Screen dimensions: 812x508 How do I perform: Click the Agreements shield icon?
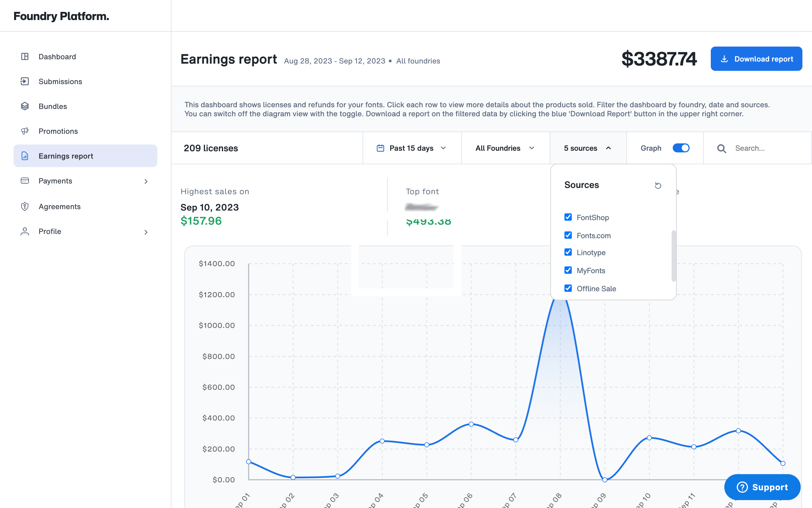(x=25, y=206)
